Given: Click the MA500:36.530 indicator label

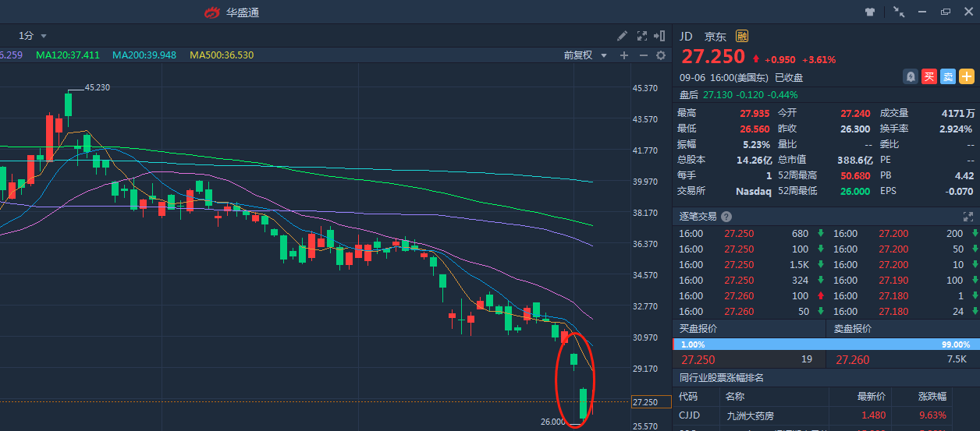Looking at the screenshot, I should (x=221, y=55).
